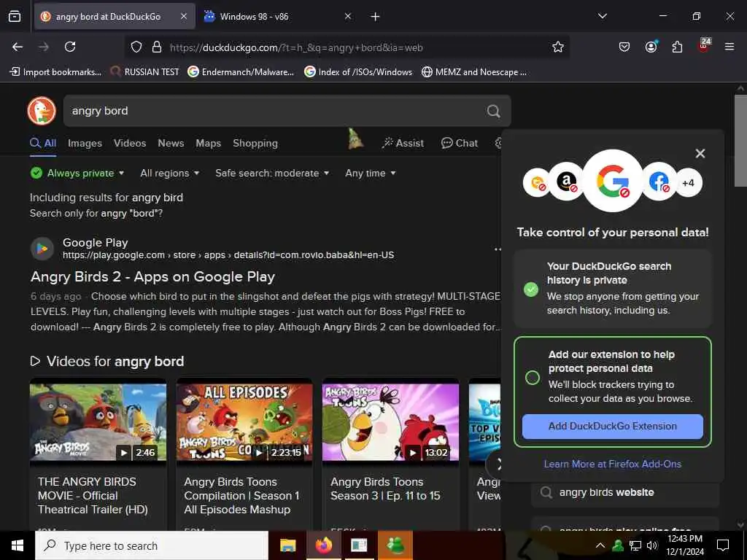This screenshot has height=560, width=747.
Task: Click Import bookmarks in the bookmarks toolbar
Action: point(55,72)
